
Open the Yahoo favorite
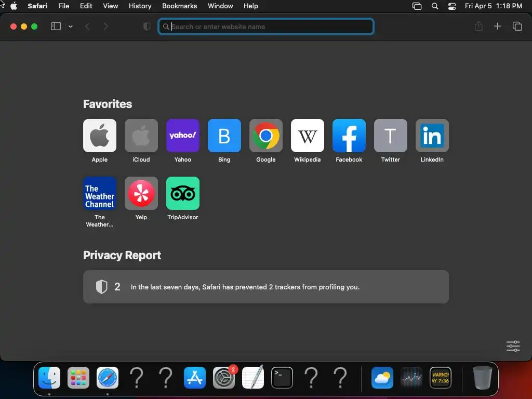182,136
